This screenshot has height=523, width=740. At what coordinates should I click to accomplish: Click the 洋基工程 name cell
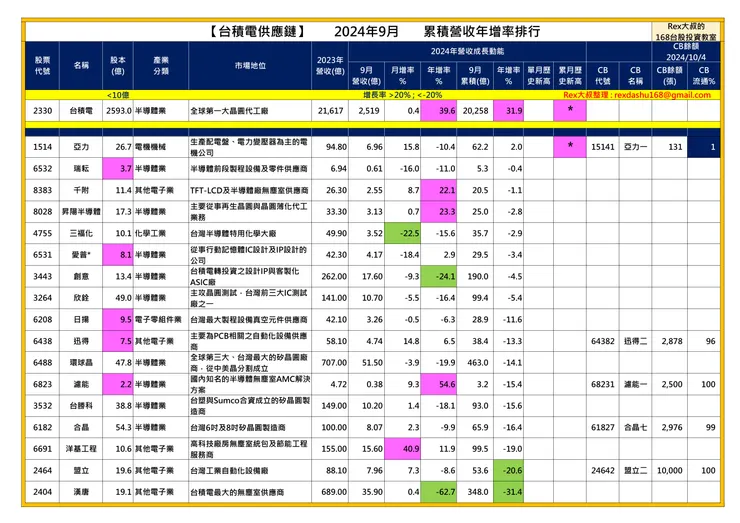[81, 449]
